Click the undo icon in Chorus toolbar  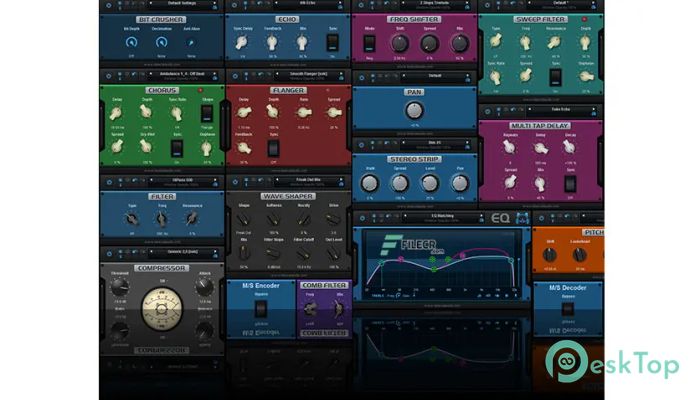134,75
